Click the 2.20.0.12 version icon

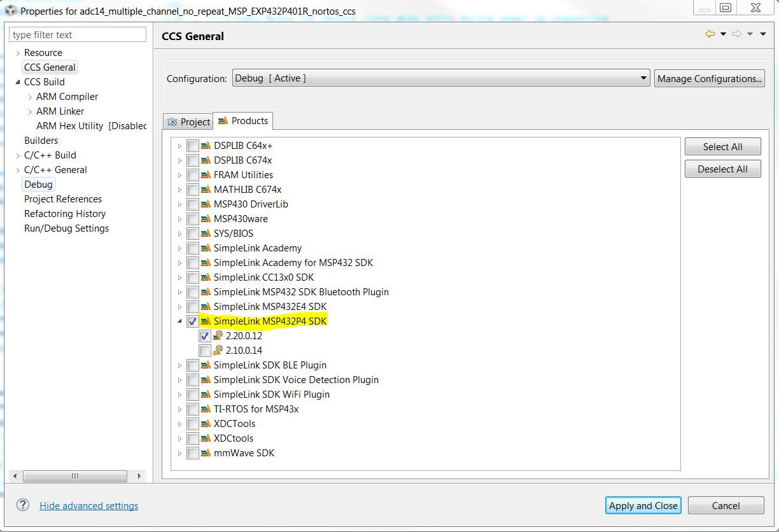218,336
